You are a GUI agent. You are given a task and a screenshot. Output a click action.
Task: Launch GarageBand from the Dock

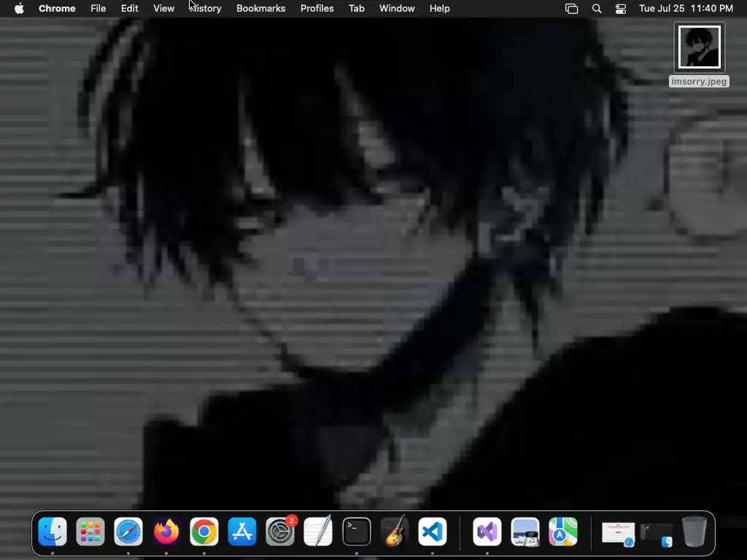click(395, 532)
